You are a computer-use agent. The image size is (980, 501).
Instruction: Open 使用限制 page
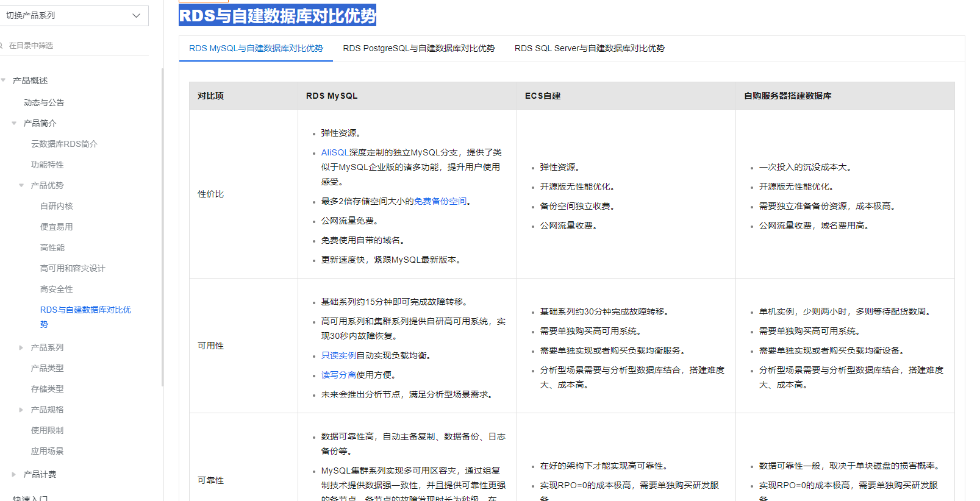pos(48,430)
